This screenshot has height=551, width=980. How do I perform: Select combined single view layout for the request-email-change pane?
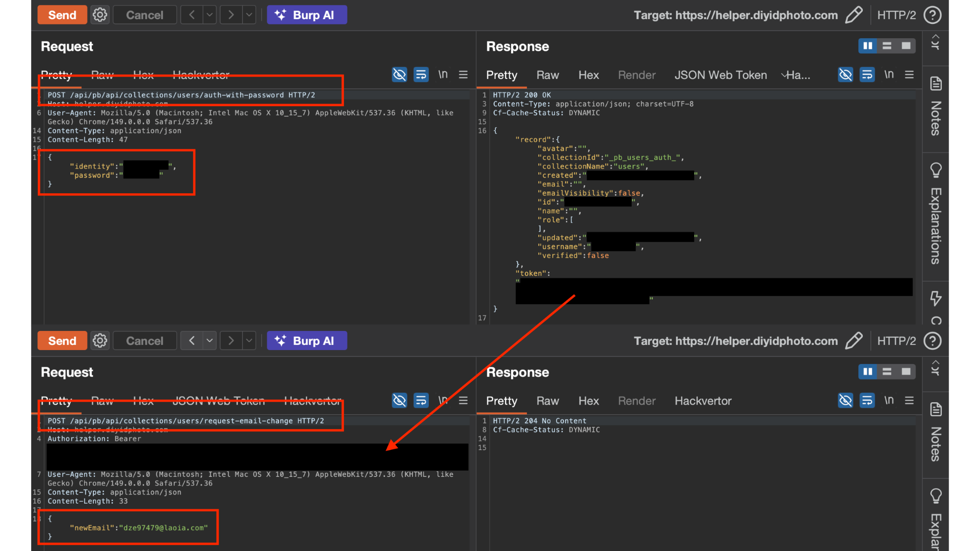coord(906,372)
